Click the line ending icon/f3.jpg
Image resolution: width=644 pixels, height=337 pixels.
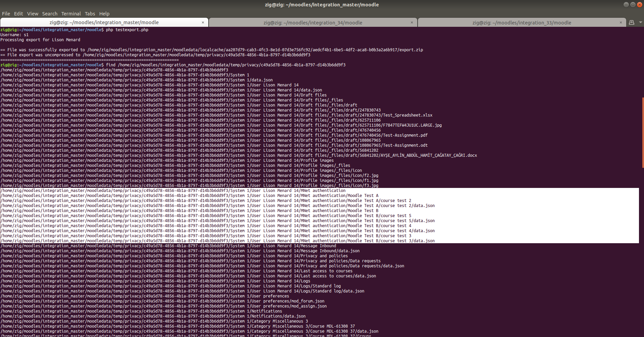(x=190, y=186)
